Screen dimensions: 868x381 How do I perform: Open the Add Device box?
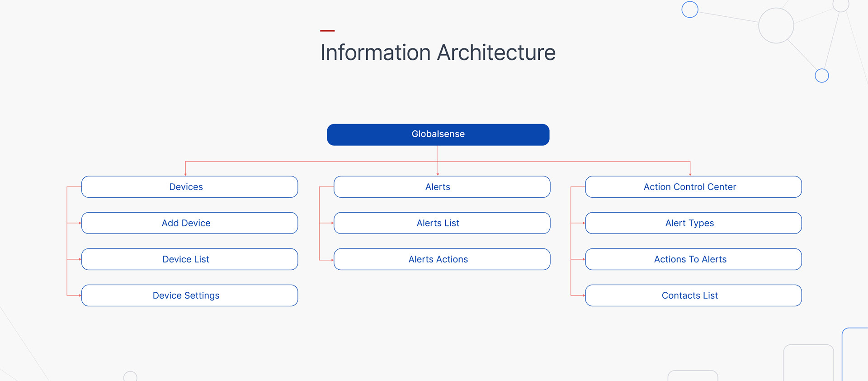(189, 223)
